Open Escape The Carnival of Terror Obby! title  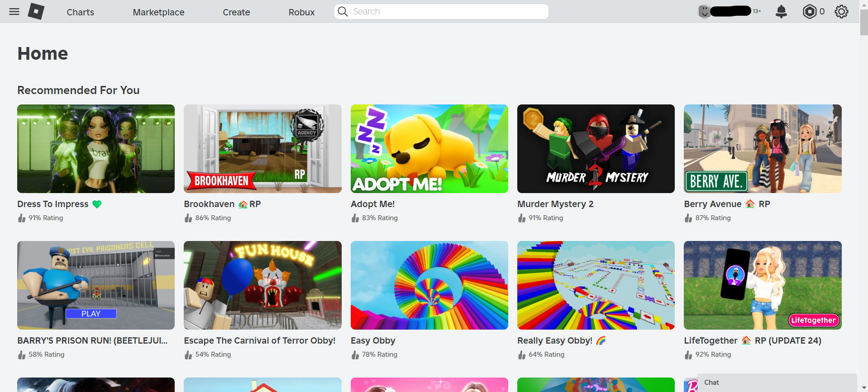260,340
